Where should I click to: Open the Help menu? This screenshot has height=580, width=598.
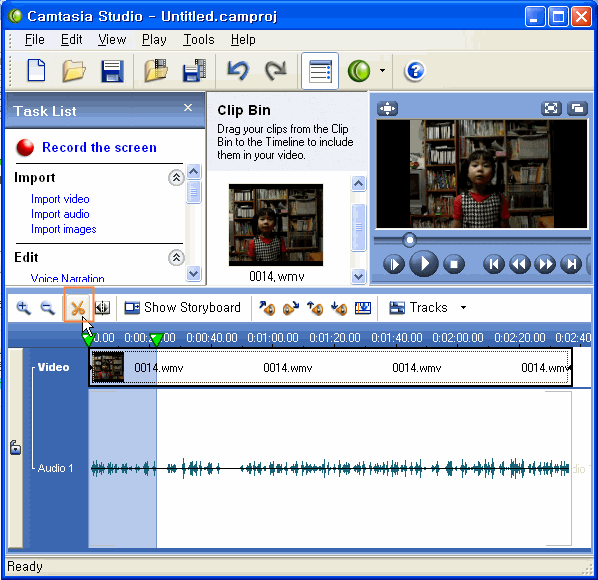(x=243, y=40)
